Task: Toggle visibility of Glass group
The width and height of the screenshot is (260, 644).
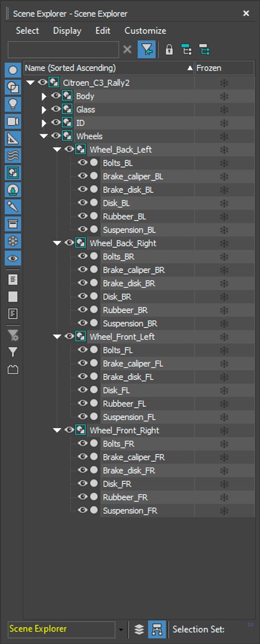Action: [x=55, y=109]
